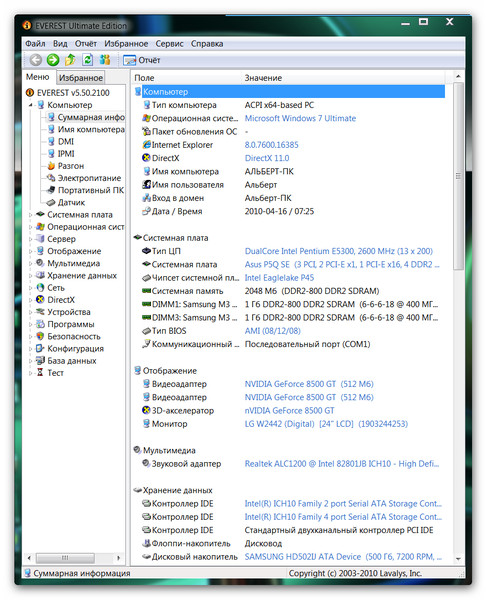Click the green Forward arrow icon
The image size is (487, 600).
(53, 60)
